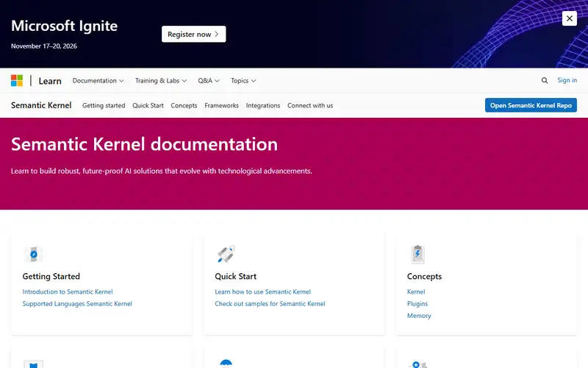Dismiss the Microsoft Ignite banner with X
The width and height of the screenshot is (588, 368).
tap(569, 18)
